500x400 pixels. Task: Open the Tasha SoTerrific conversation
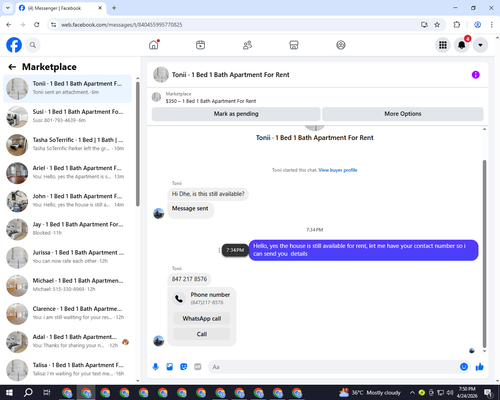[68, 145]
